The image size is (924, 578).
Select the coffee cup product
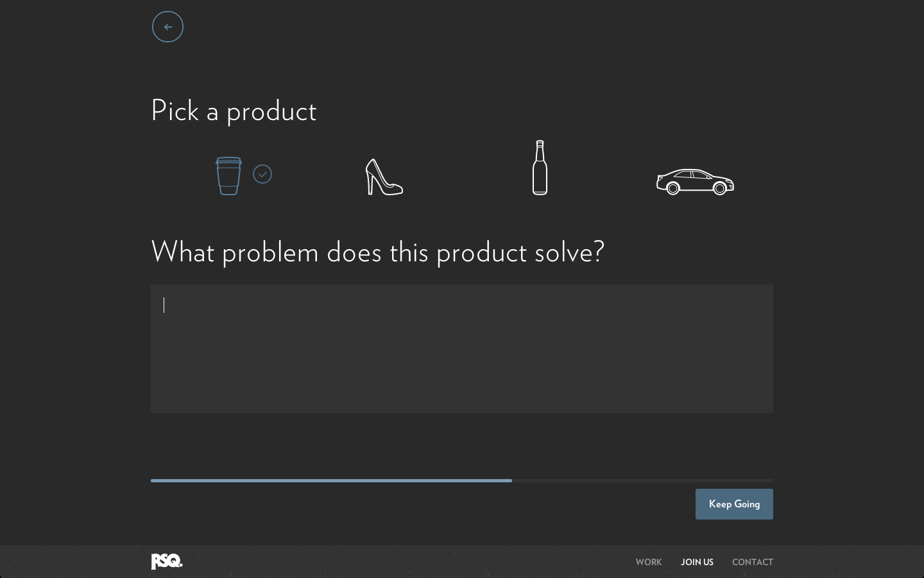228,176
